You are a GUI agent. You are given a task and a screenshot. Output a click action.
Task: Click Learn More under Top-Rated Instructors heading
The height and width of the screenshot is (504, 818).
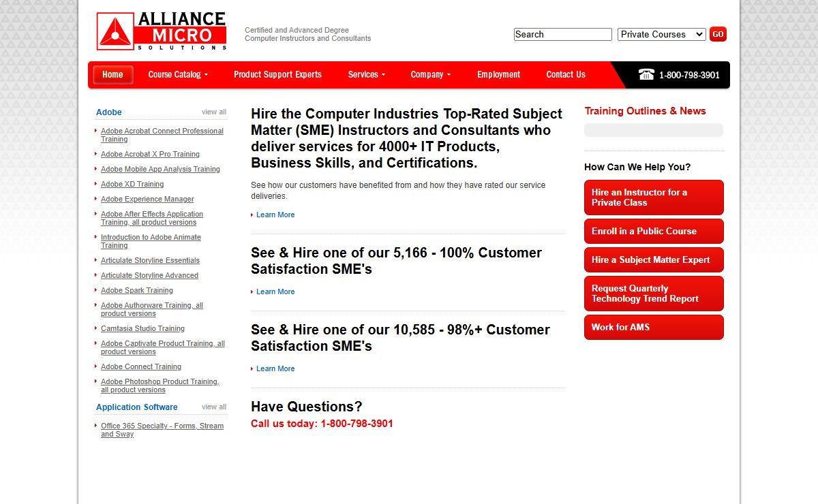coord(275,215)
